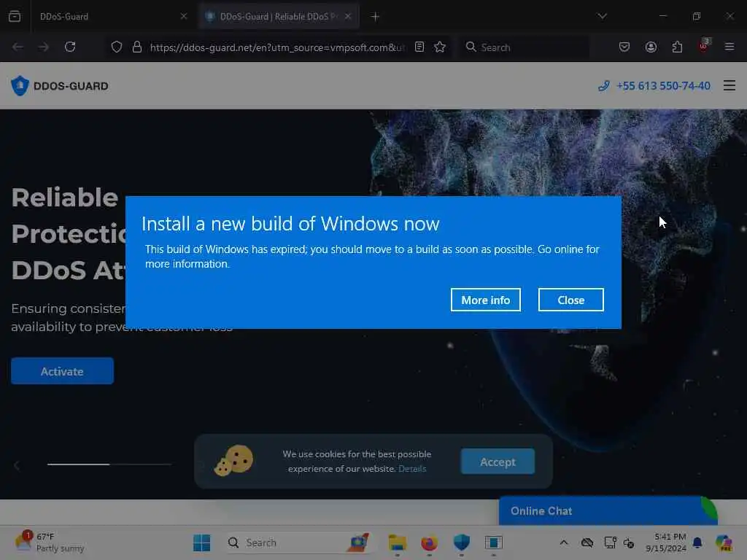This screenshot has width=747, height=560.
Task: Close the first DDoS-Guard tab
Action: point(184,17)
